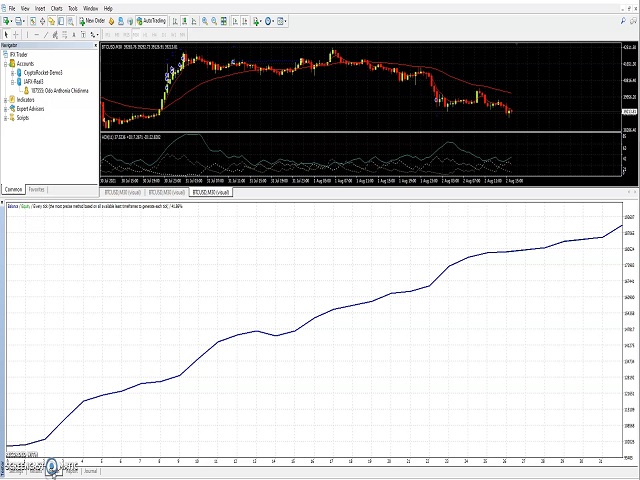
Task: Click the signals globe icon
Action: (130, 21)
